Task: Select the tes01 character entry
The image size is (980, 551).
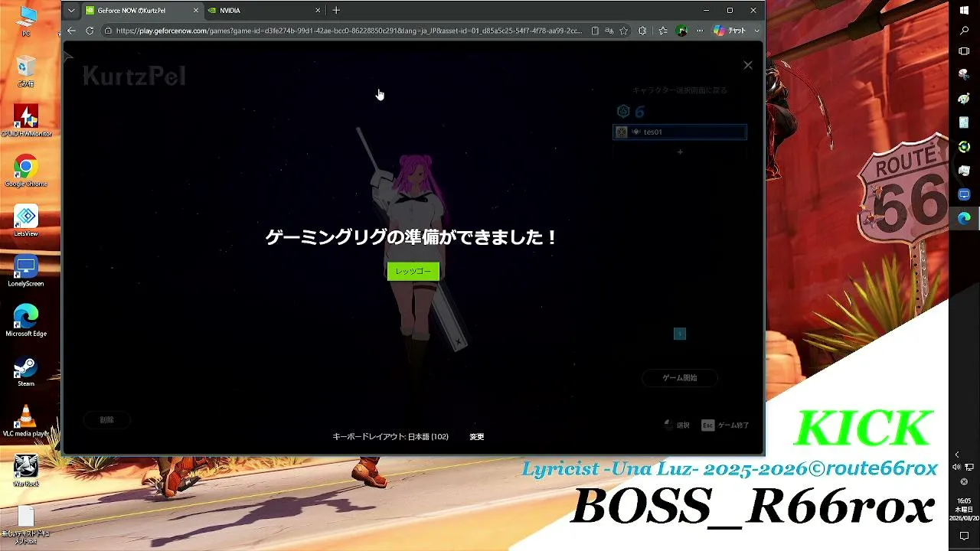Action: coord(680,132)
